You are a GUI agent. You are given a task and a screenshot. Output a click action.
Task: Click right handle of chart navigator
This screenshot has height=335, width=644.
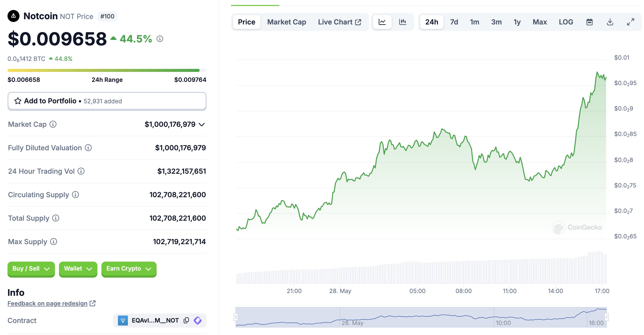click(x=607, y=317)
